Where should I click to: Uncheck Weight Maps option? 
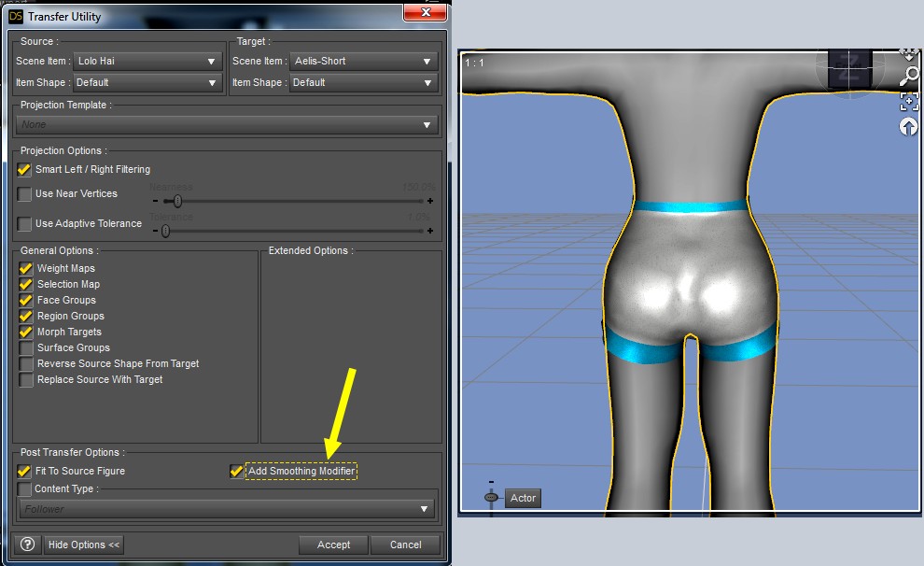pos(26,268)
